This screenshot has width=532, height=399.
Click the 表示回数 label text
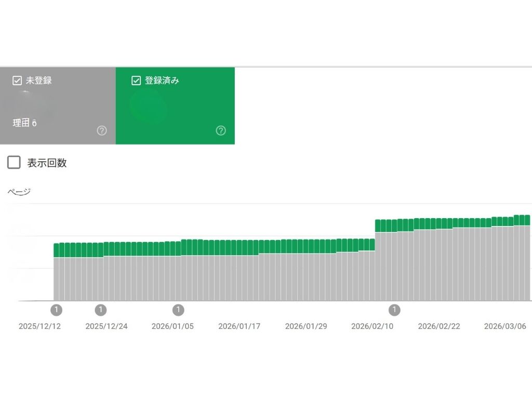(47, 163)
